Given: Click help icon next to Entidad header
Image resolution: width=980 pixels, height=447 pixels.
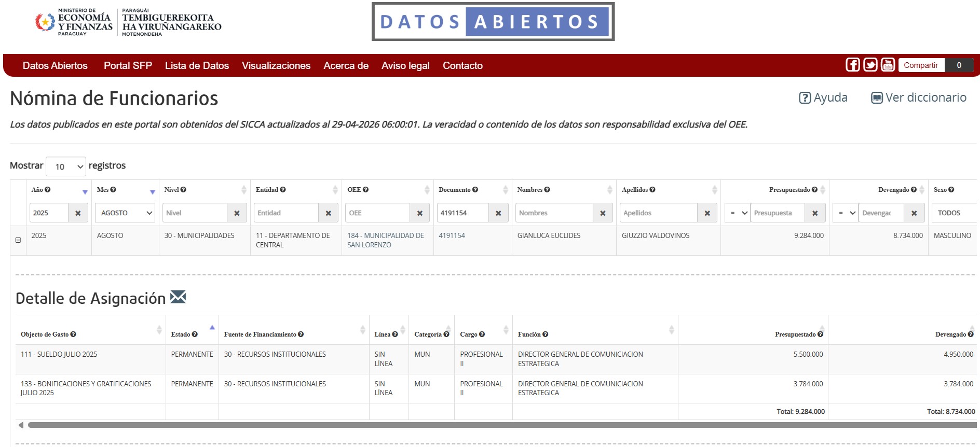Looking at the screenshot, I should (x=283, y=190).
